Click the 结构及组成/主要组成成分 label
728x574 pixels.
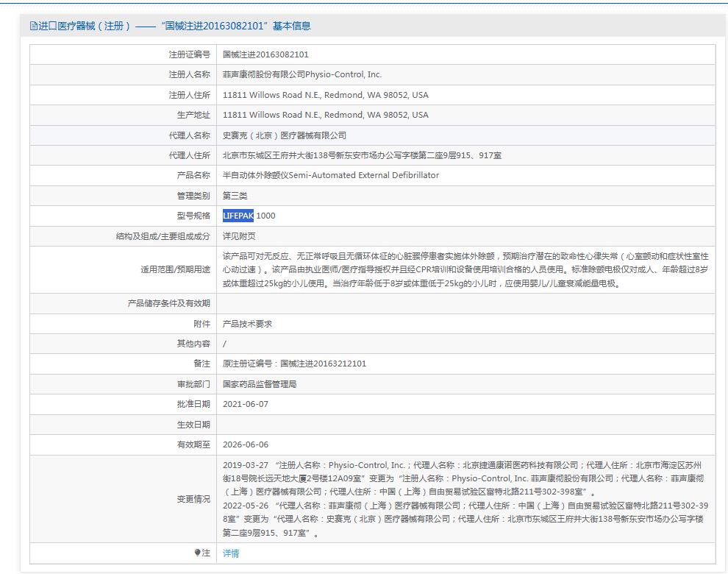[163, 236]
